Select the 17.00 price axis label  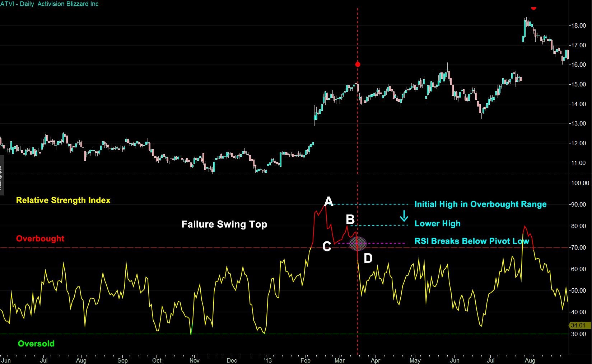(579, 46)
